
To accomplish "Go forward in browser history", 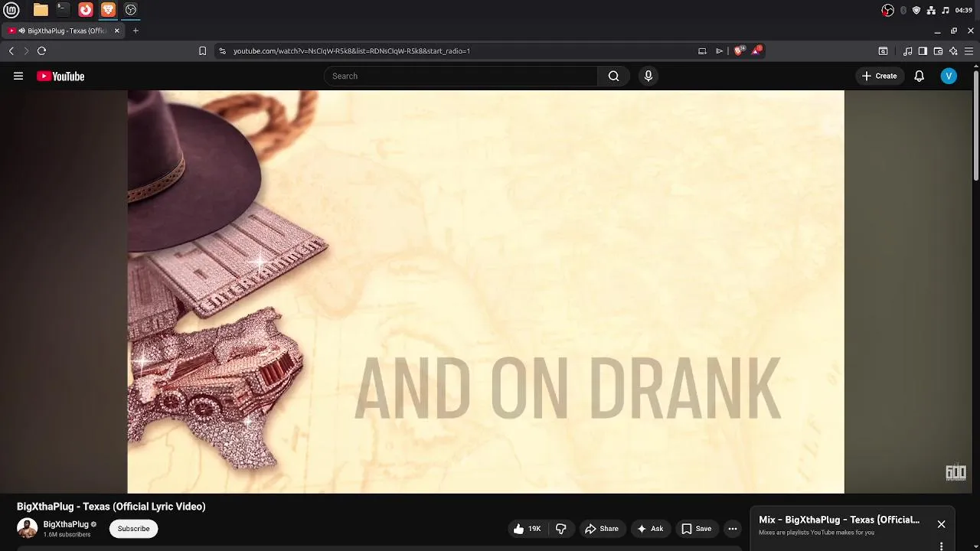I will pos(26,51).
